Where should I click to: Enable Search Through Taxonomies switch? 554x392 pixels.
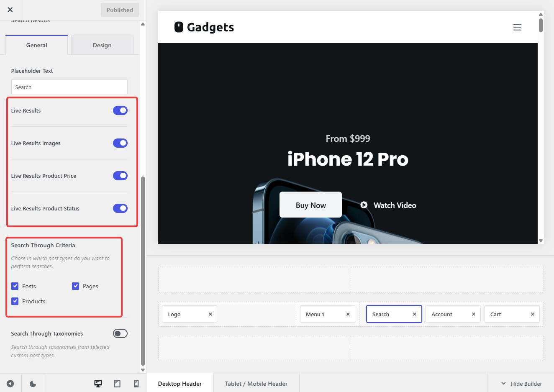pos(120,333)
